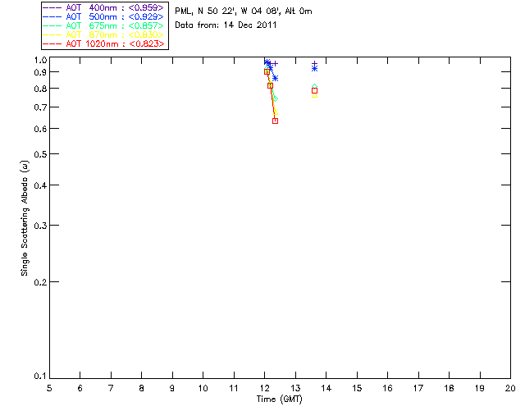This screenshot has width=525, height=420.
Task: Click the yellow triangle point near 0.67 at 12.3
Action: 276,112
